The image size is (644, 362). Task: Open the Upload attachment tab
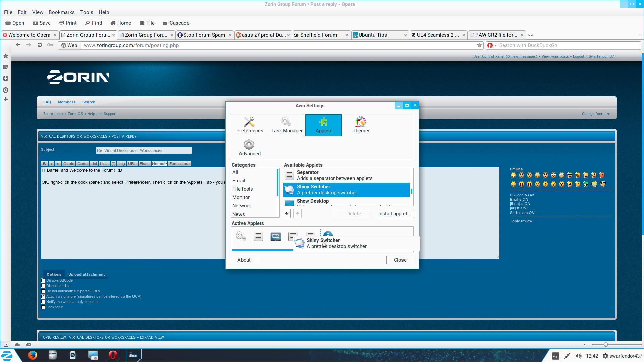pyautogui.click(x=87, y=274)
